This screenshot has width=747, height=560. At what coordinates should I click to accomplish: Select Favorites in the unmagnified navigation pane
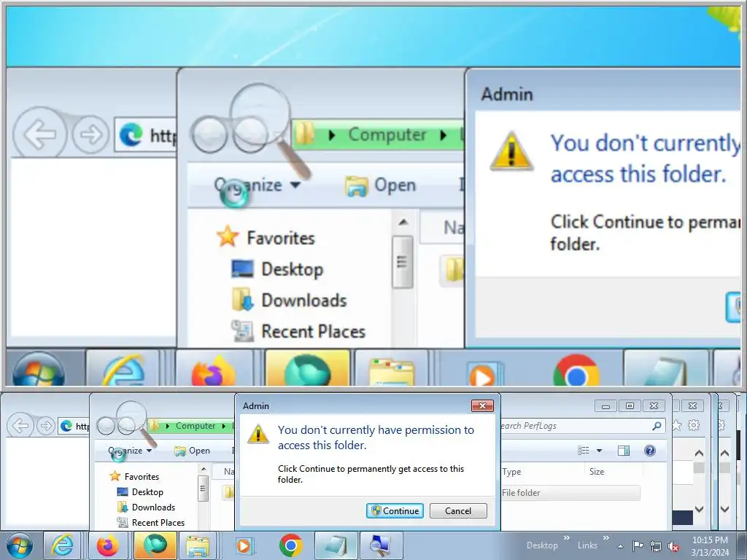pos(135,477)
